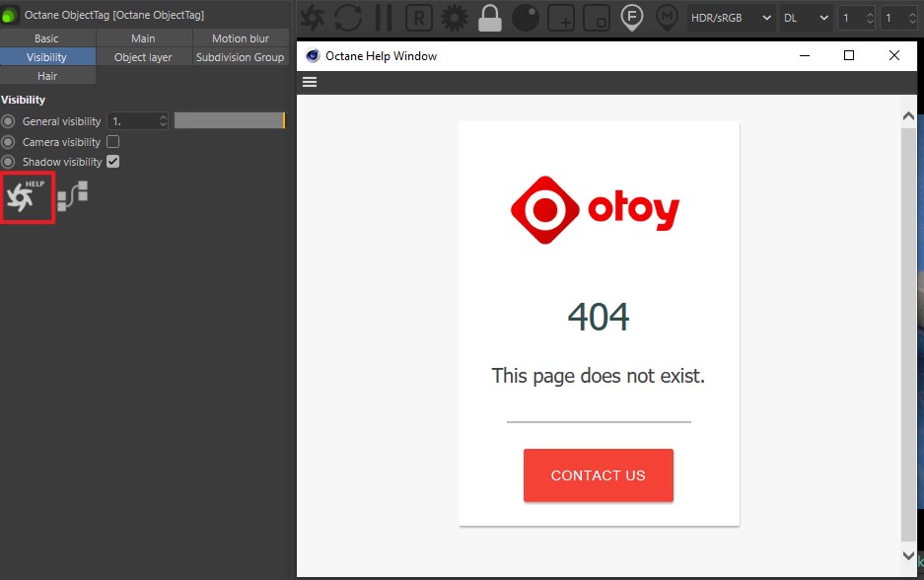924x580 pixels.
Task: Select the Visibility tab
Action: pos(46,57)
